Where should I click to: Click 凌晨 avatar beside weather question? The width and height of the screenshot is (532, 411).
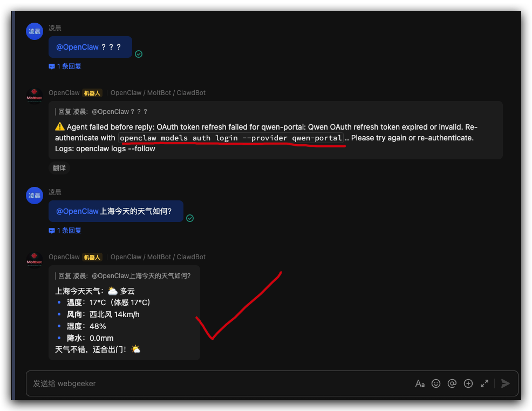tap(35, 196)
